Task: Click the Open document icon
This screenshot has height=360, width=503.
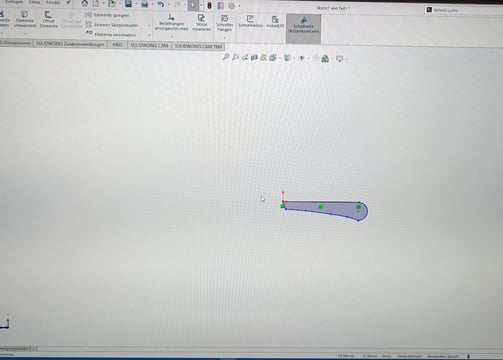Action: tap(112, 4)
